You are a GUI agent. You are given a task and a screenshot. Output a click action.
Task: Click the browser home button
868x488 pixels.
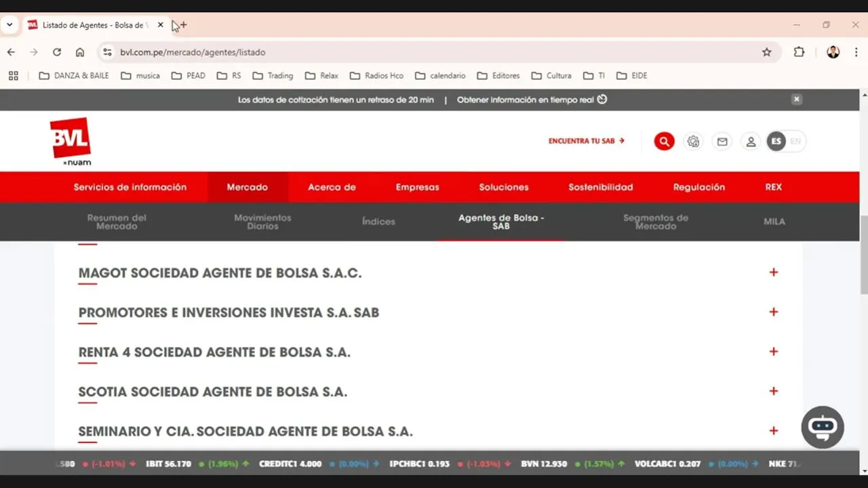pyautogui.click(x=80, y=52)
